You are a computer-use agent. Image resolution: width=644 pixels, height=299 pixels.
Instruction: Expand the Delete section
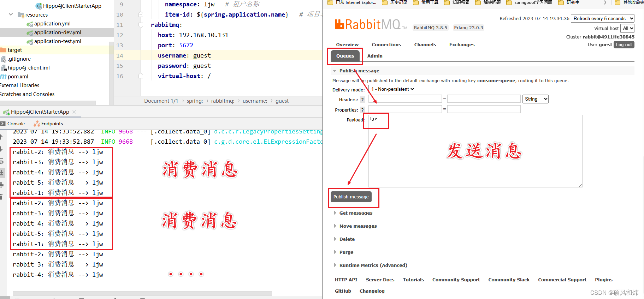[x=335, y=239]
